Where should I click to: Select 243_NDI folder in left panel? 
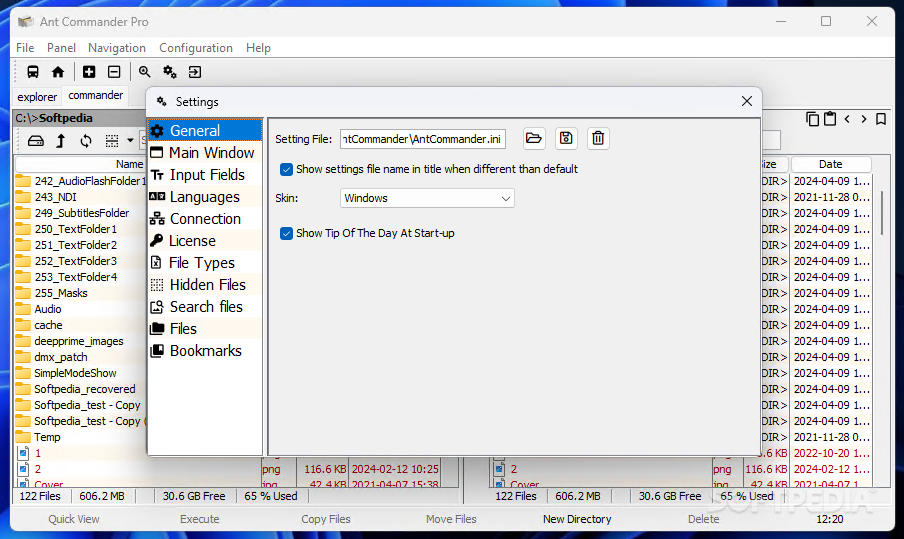tap(55, 197)
